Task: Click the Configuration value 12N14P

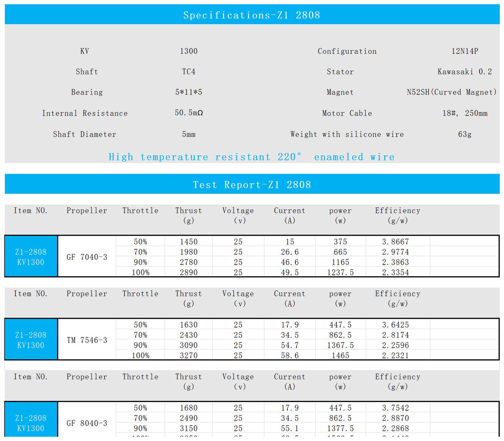Action: coord(465,51)
